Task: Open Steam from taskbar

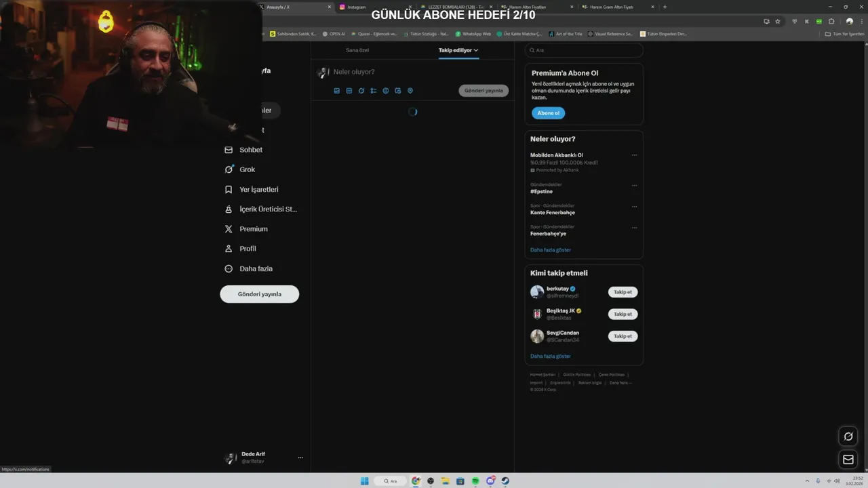Action: [505, 481]
